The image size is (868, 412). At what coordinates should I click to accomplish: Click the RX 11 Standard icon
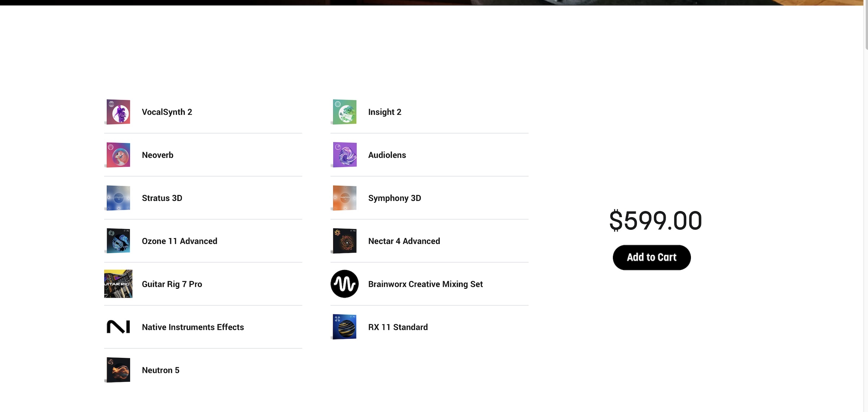(x=344, y=327)
